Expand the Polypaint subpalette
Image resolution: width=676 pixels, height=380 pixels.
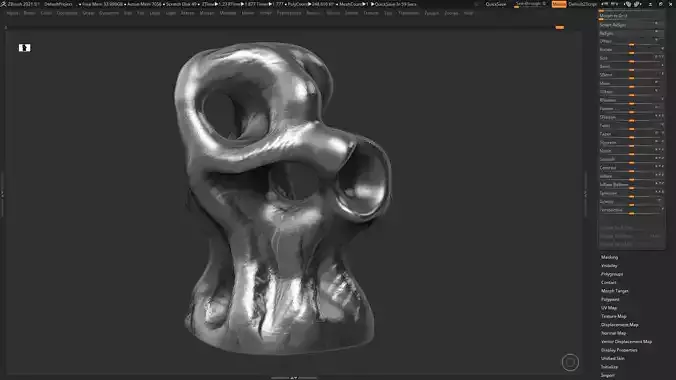(610, 299)
